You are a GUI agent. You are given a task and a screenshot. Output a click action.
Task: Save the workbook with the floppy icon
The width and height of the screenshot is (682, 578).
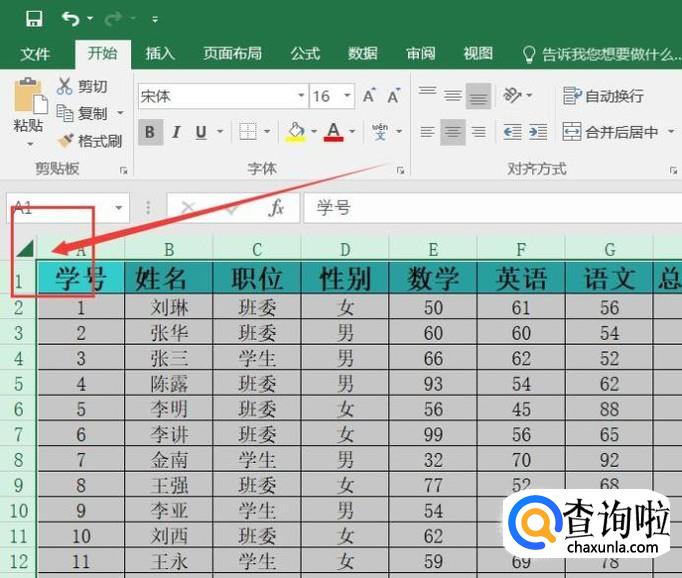[34, 19]
